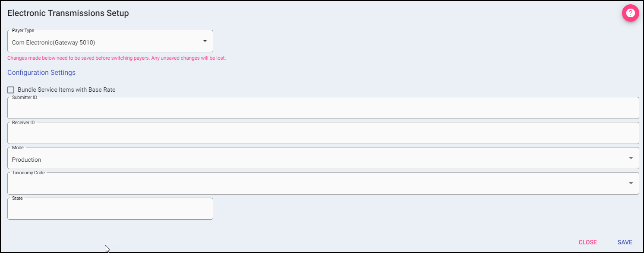Select the Com Electronic(Gateway 5010) payer value
The height and width of the screenshot is (253, 644).
54,43
